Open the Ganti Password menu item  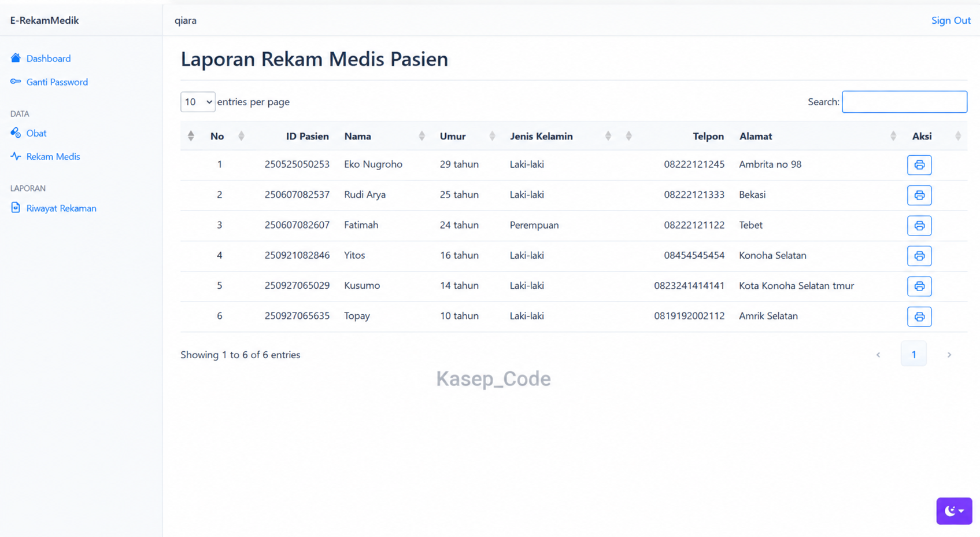click(x=57, y=82)
